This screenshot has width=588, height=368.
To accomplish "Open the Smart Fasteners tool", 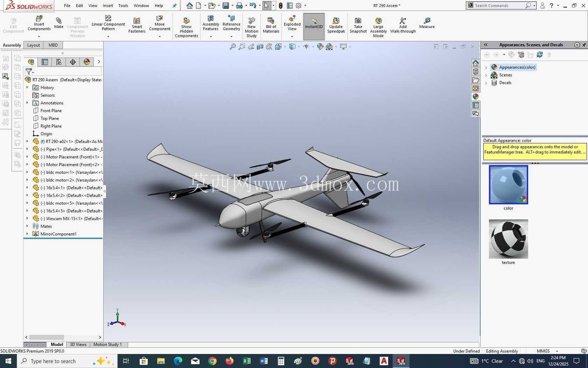I will [137, 25].
